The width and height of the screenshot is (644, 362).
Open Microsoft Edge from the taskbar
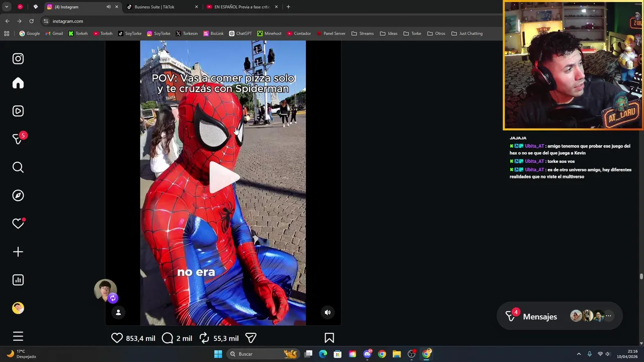[323, 354]
